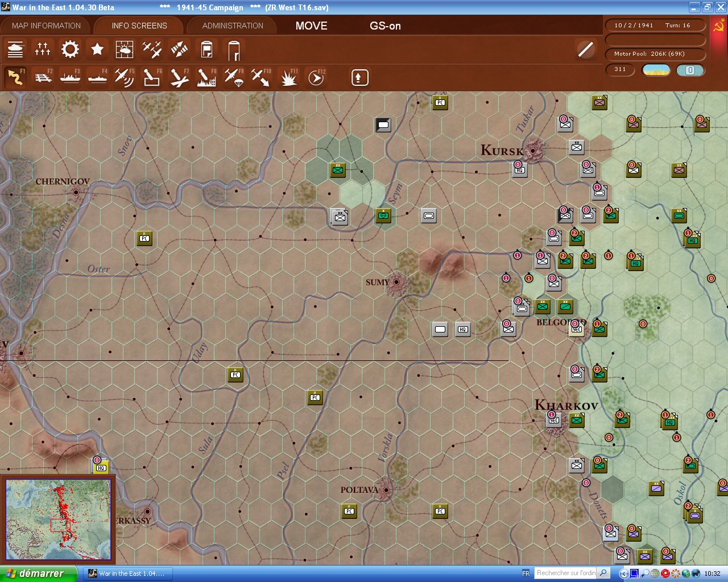This screenshot has width=728, height=582.
Task: Click the taskbar search magnifier button
Action: (604, 573)
